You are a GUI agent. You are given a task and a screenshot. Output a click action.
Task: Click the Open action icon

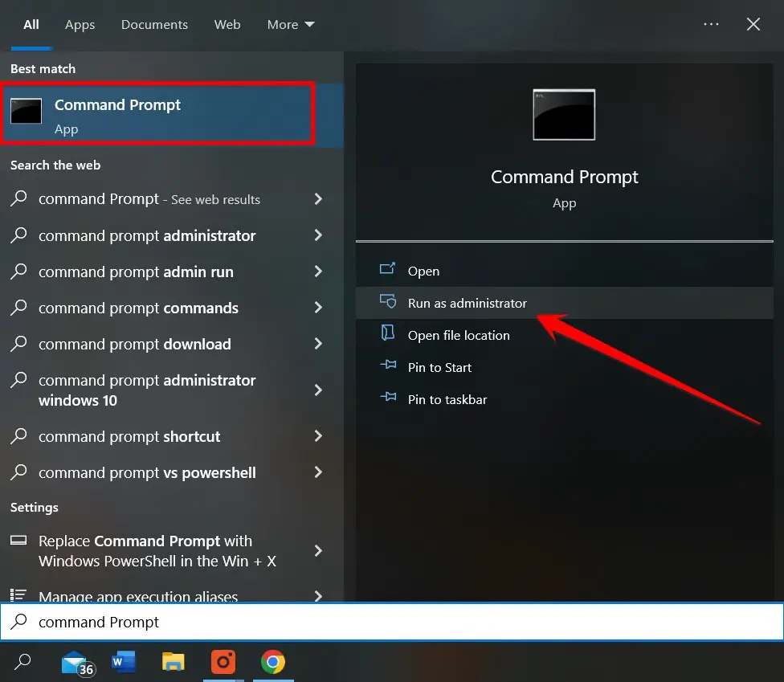(x=387, y=269)
